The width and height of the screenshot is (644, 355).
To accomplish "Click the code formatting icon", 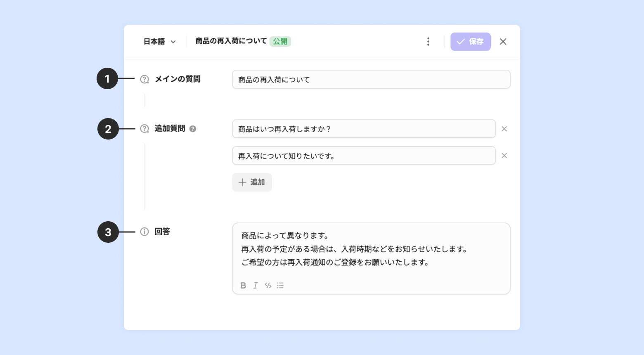I will point(268,285).
